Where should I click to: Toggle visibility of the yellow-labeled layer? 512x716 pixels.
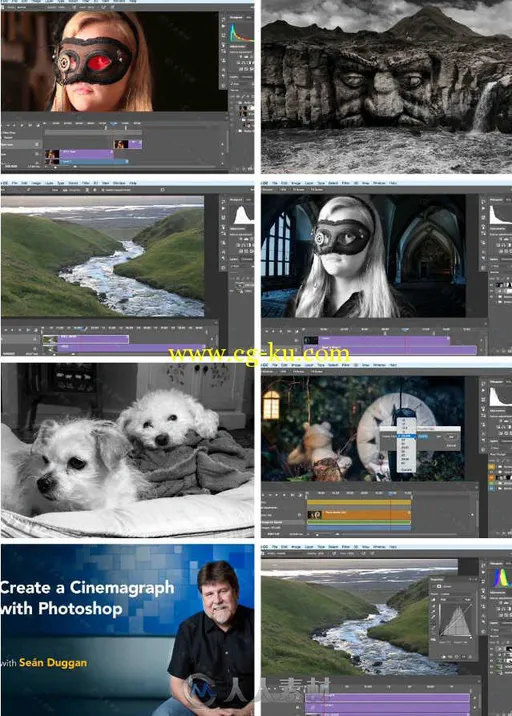(492, 467)
